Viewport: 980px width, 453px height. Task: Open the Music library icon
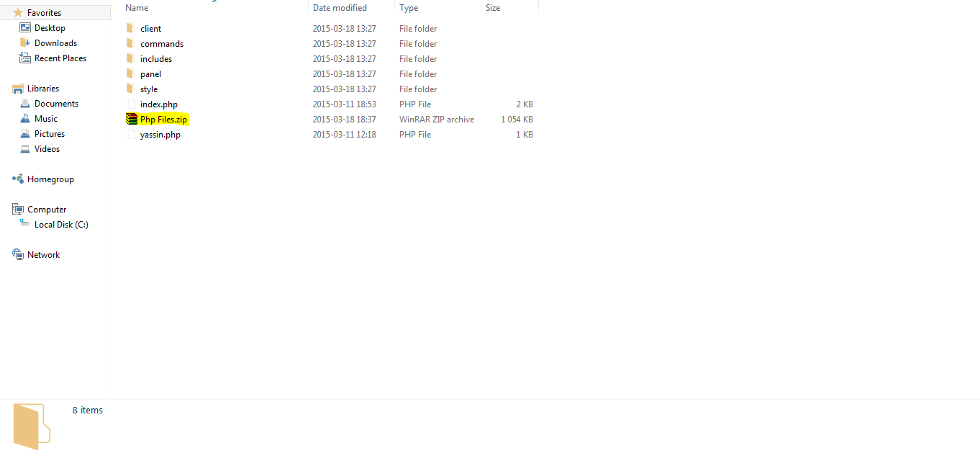[x=25, y=118]
